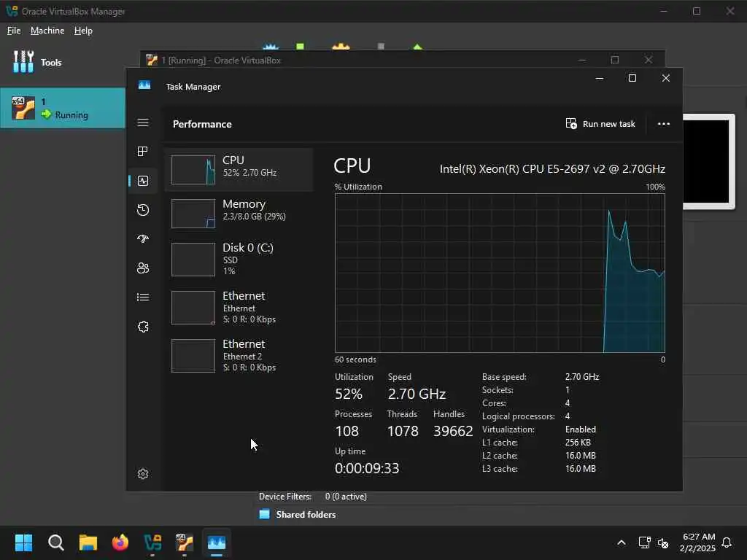Click the up time 0:00:09:33 value
Viewport: 747px width, 560px height.
click(x=367, y=469)
